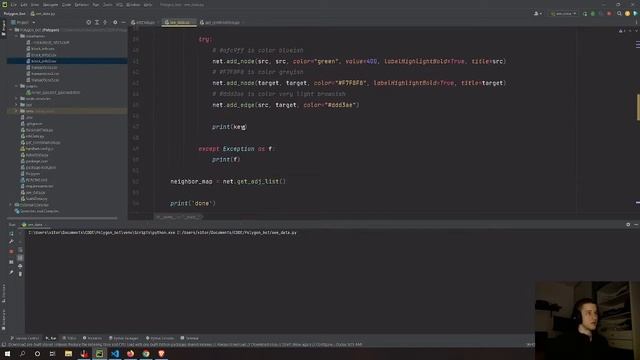Open Terminal tool window

[189, 338]
